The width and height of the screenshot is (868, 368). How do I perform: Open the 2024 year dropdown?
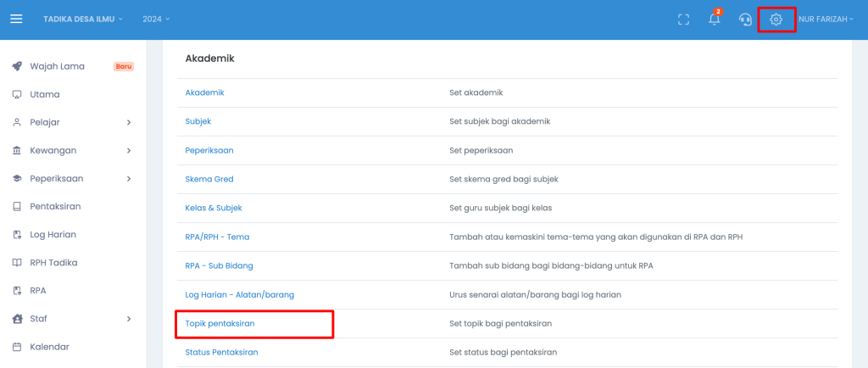coord(156,19)
